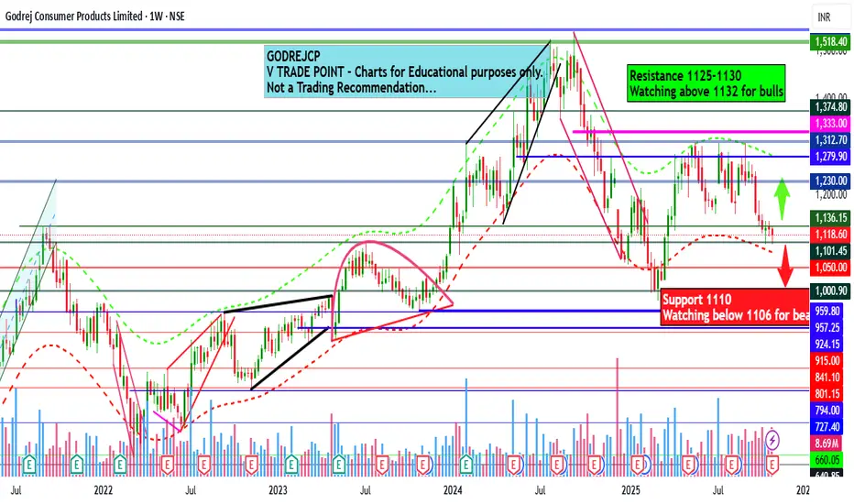This screenshot has height=504, width=854.
Task: Click the red 1,050.00 price label
Action: coord(830,268)
